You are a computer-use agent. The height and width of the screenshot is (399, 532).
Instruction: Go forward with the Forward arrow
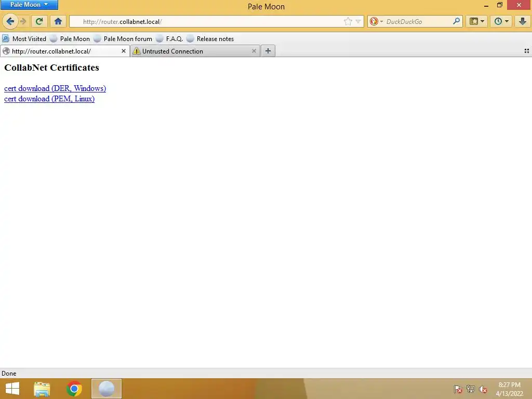pyautogui.click(x=23, y=21)
